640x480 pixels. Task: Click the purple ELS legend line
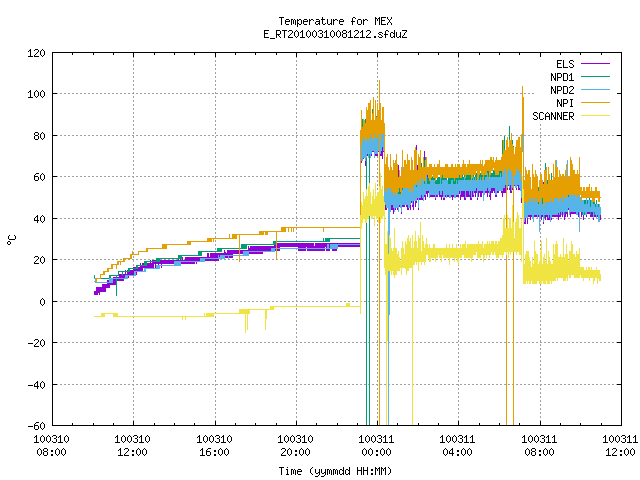(595, 64)
